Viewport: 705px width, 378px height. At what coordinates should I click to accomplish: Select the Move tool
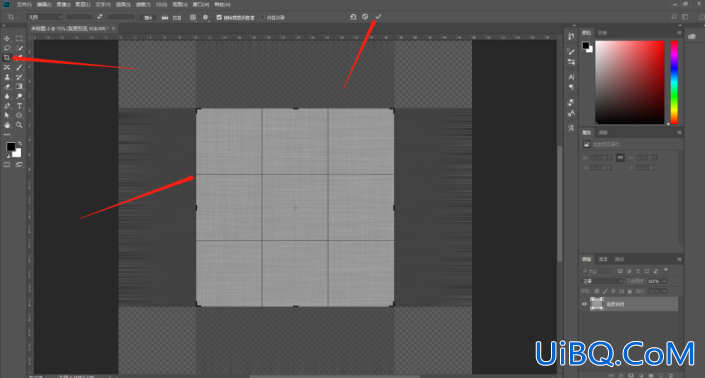tap(7, 38)
